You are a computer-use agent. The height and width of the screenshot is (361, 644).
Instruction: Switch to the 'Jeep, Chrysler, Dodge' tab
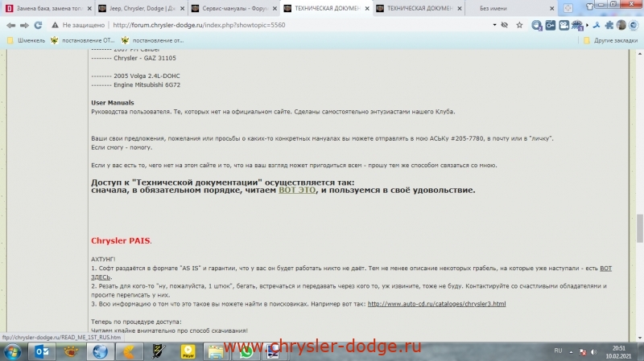click(x=140, y=8)
